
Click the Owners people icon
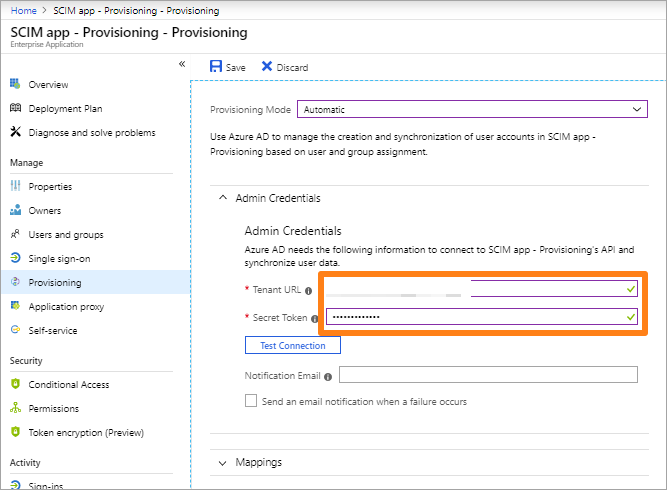pos(15,210)
